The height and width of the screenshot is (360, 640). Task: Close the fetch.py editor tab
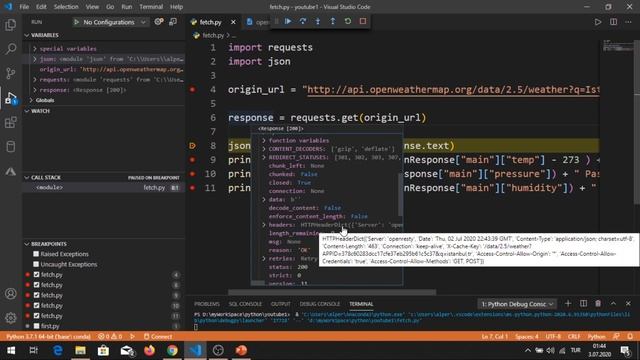[233, 22]
